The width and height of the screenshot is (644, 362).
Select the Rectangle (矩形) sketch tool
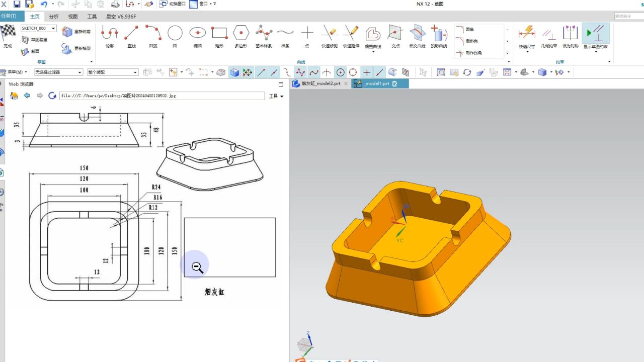click(219, 35)
